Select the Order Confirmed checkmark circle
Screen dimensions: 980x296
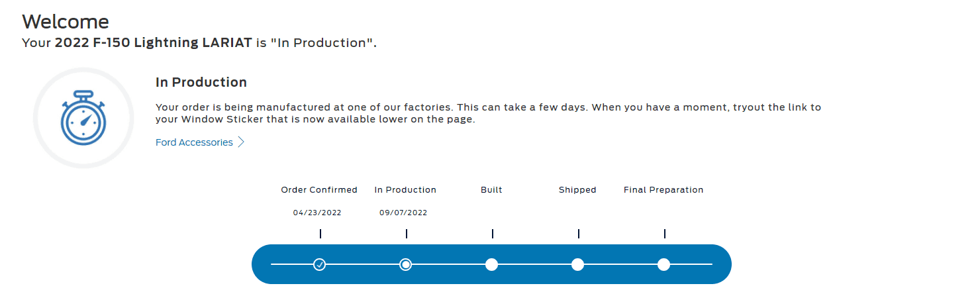pyautogui.click(x=320, y=265)
